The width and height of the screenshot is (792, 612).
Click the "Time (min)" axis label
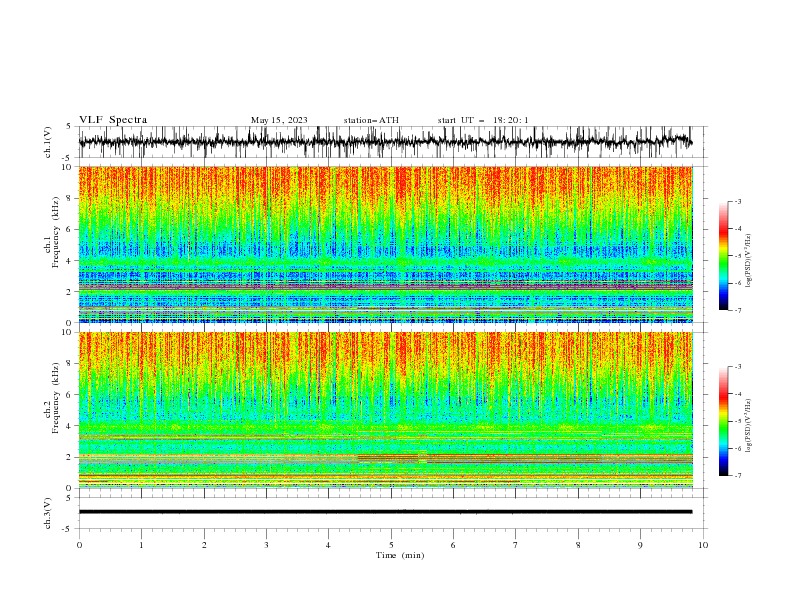400,555
